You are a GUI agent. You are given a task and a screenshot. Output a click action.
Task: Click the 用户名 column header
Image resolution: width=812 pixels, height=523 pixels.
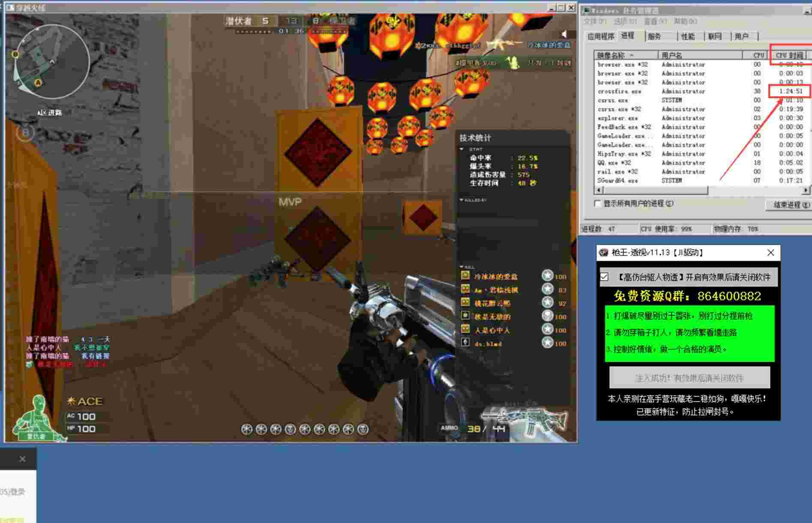point(700,55)
